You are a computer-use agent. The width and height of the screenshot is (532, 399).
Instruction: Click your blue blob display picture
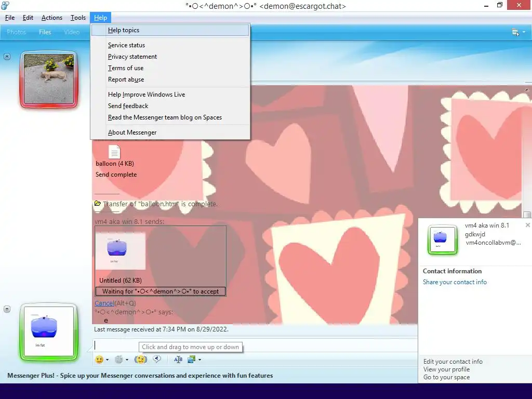[x=49, y=331]
